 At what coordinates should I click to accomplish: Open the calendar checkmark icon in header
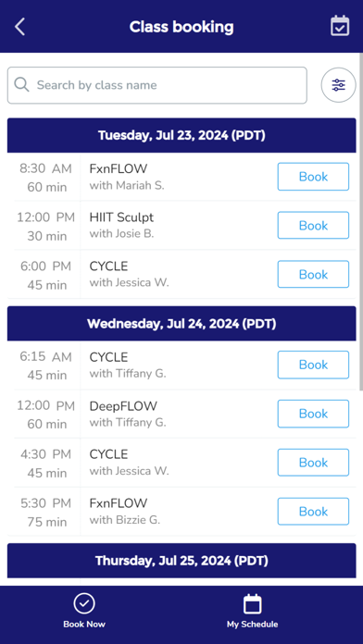tap(340, 26)
